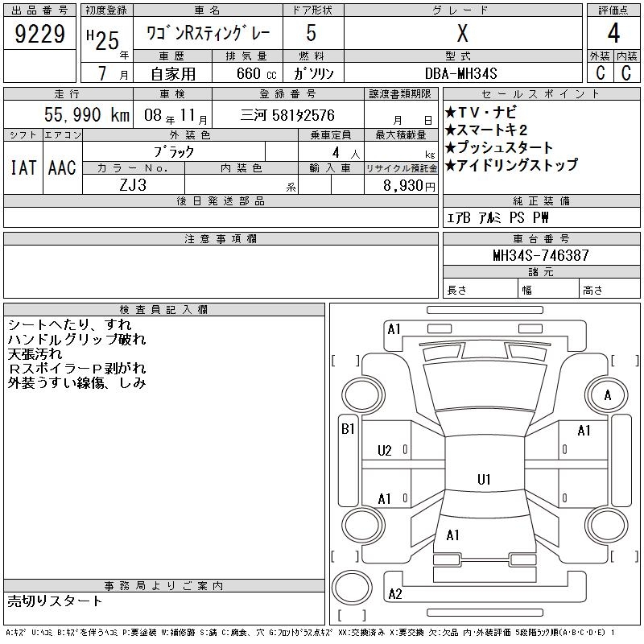Select the B1 damage mark on the diagram
644x644 pixels.
(348, 429)
